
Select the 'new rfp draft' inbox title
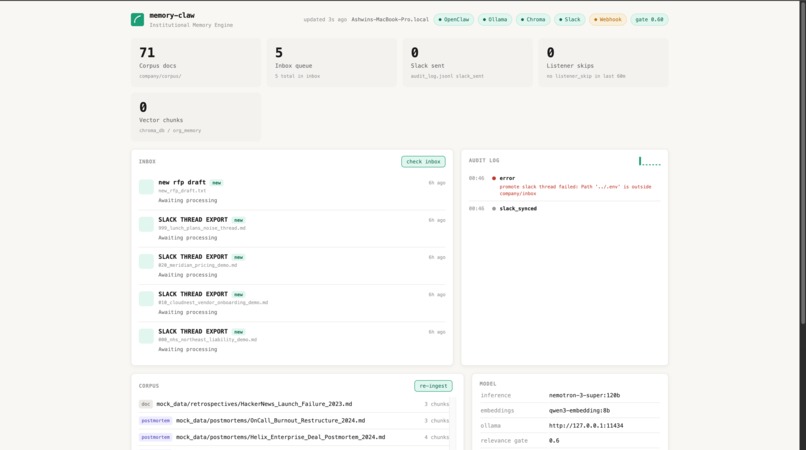182,182
